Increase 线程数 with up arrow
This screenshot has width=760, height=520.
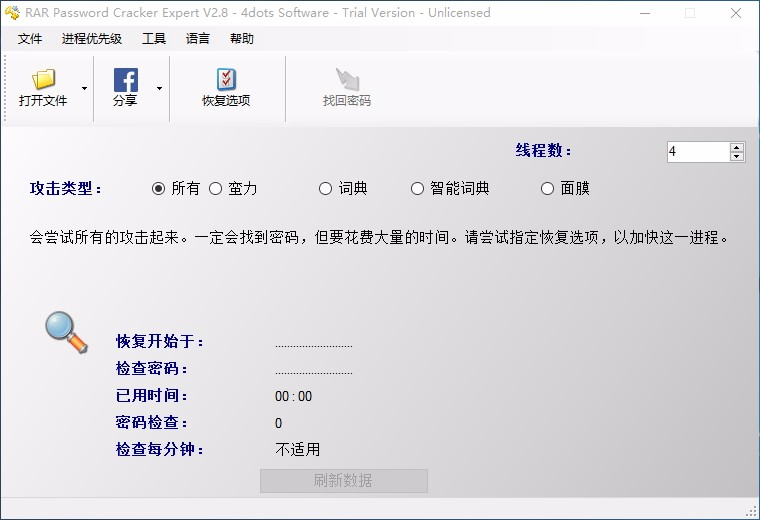(737, 147)
